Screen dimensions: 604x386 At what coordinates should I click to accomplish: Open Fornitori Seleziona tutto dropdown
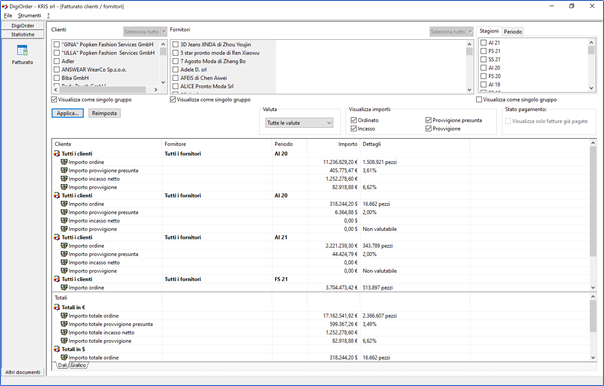pos(470,32)
